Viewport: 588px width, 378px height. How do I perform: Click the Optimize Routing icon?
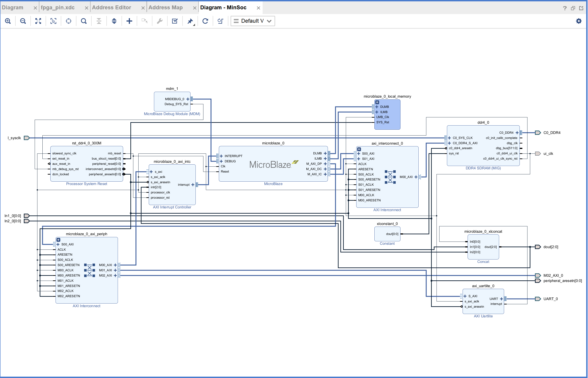[221, 21]
